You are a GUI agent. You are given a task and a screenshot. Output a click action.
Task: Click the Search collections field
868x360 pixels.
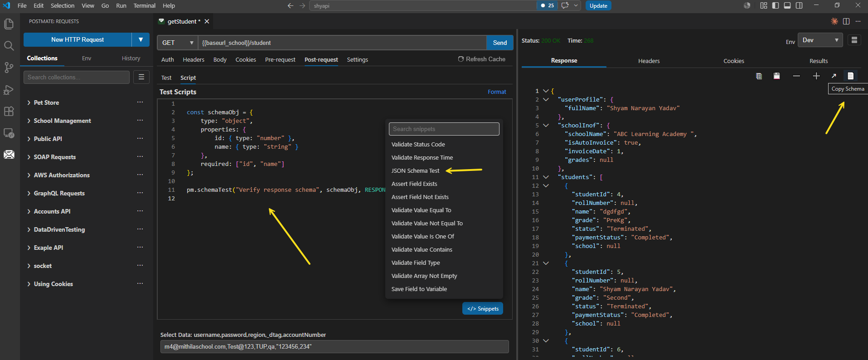(77, 77)
